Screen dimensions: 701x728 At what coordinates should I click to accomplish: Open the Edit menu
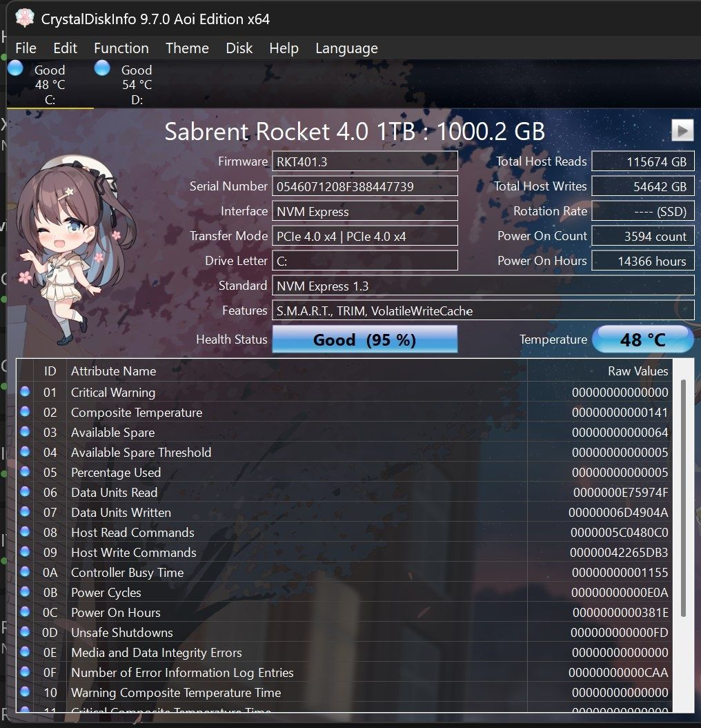(65, 48)
